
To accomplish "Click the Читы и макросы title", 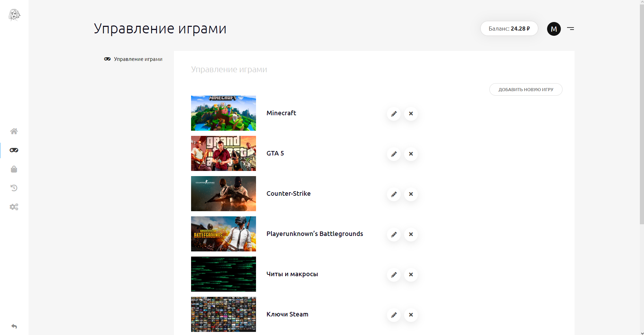I will pos(292,274).
